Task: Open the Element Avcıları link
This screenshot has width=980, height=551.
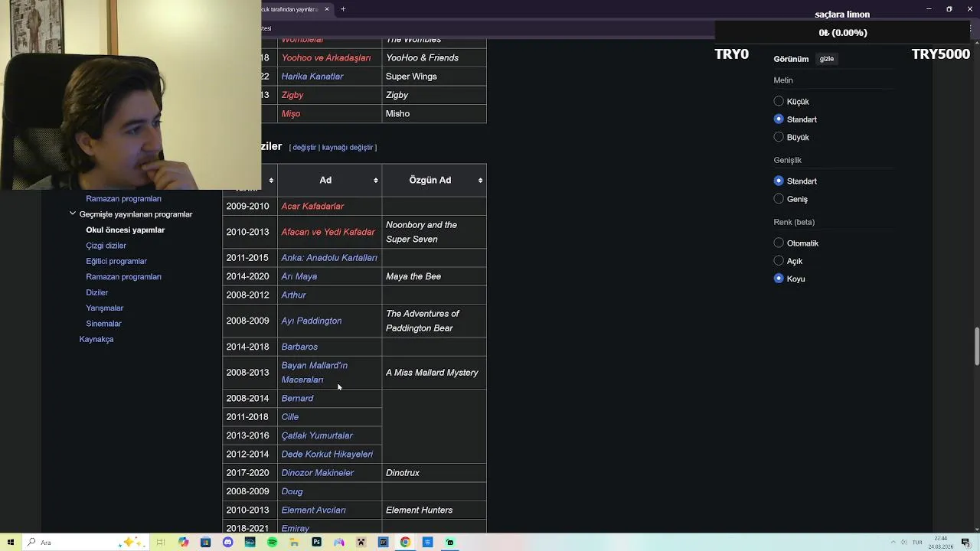Action: (x=313, y=510)
